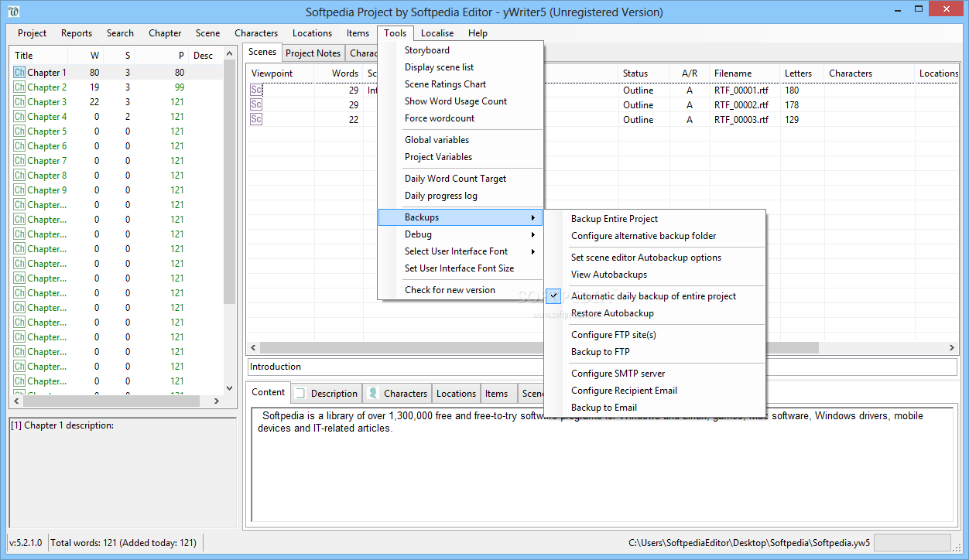
Task: Expand Select User Interface Font submenu
Action: tap(461, 251)
